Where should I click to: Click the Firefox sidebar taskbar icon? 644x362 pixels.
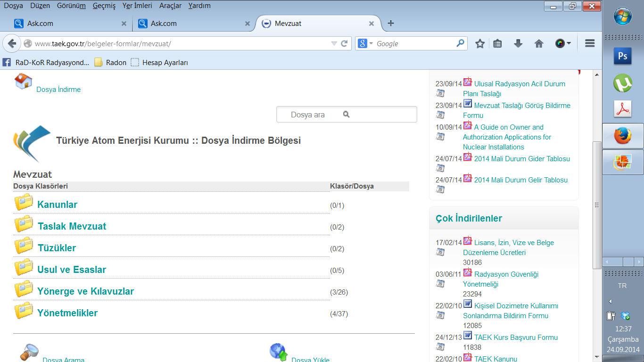click(623, 136)
